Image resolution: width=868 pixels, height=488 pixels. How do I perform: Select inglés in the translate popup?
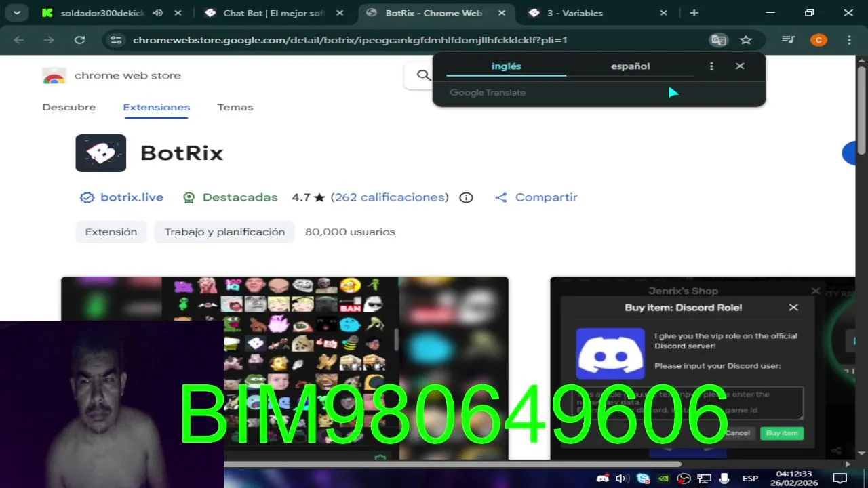point(506,66)
